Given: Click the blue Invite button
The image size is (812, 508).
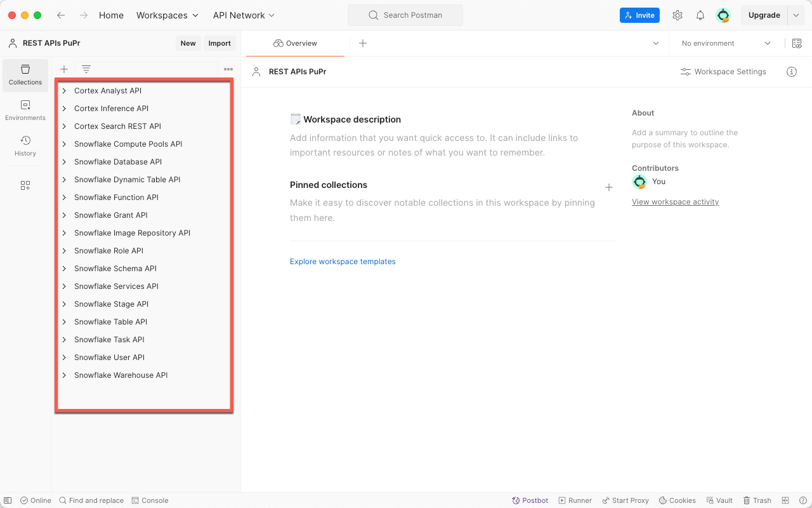Looking at the screenshot, I should coord(639,15).
